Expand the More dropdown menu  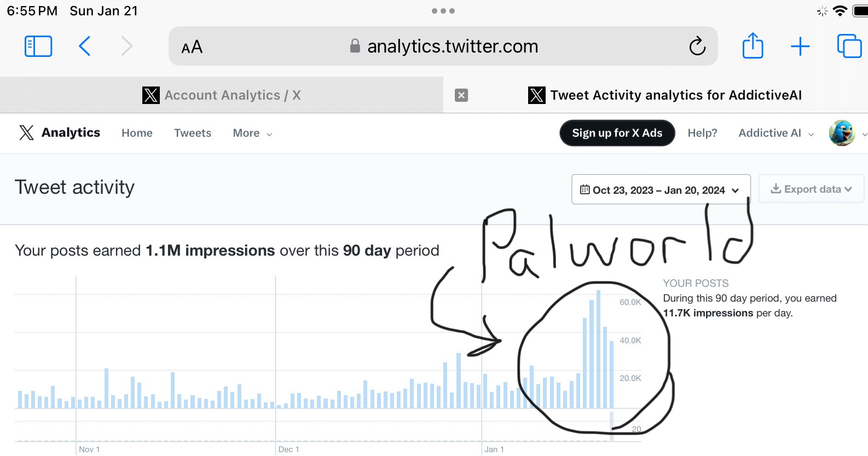tap(252, 133)
